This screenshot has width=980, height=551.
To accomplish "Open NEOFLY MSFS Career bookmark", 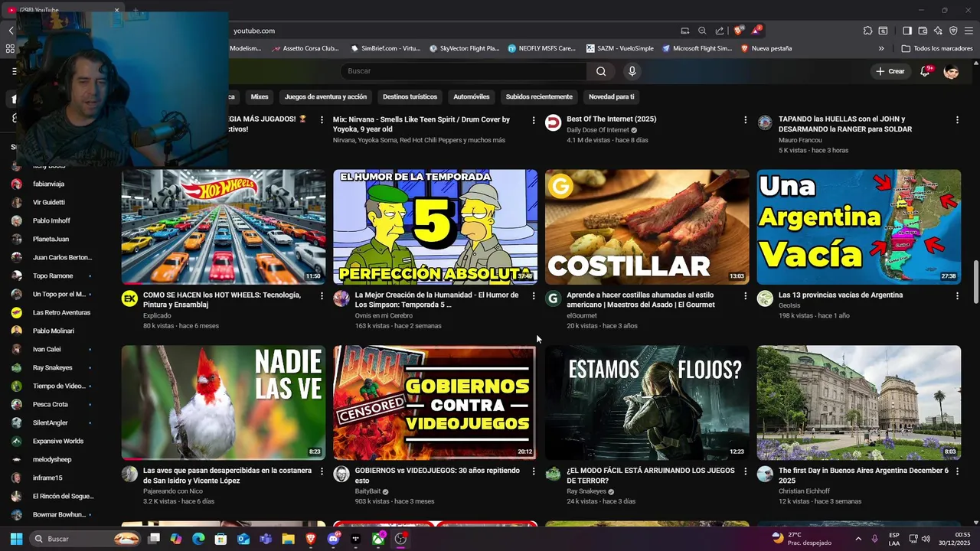I will (541, 48).
